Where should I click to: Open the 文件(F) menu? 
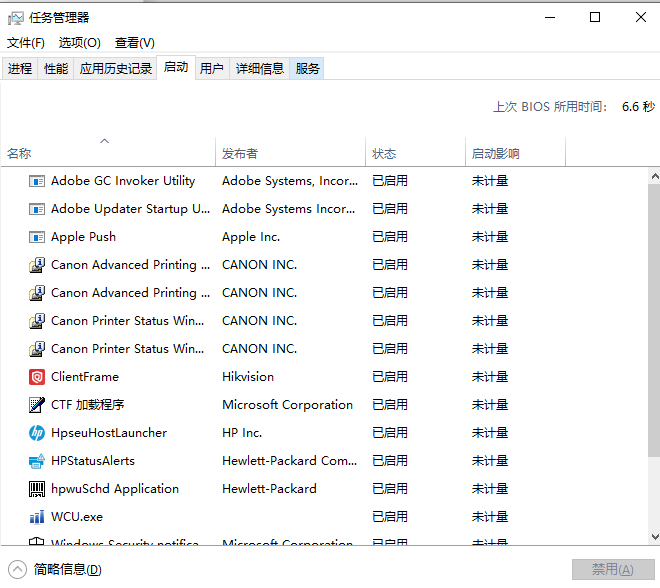[26, 42]
